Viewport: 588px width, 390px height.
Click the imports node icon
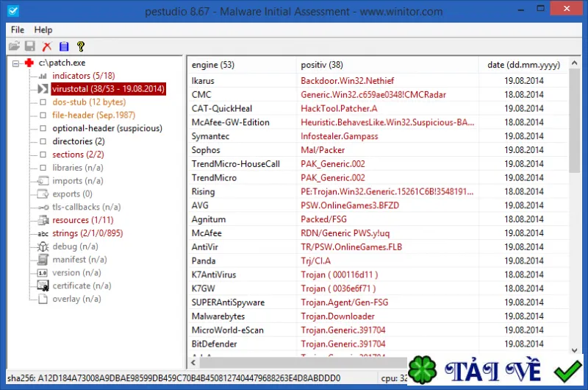click(x=43, y=181)
